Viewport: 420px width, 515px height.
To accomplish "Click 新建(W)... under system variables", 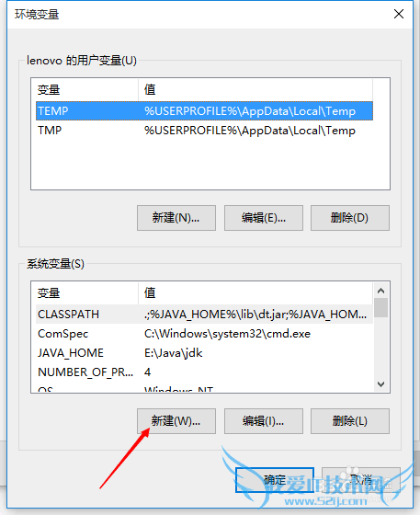I will coord(176,421).
